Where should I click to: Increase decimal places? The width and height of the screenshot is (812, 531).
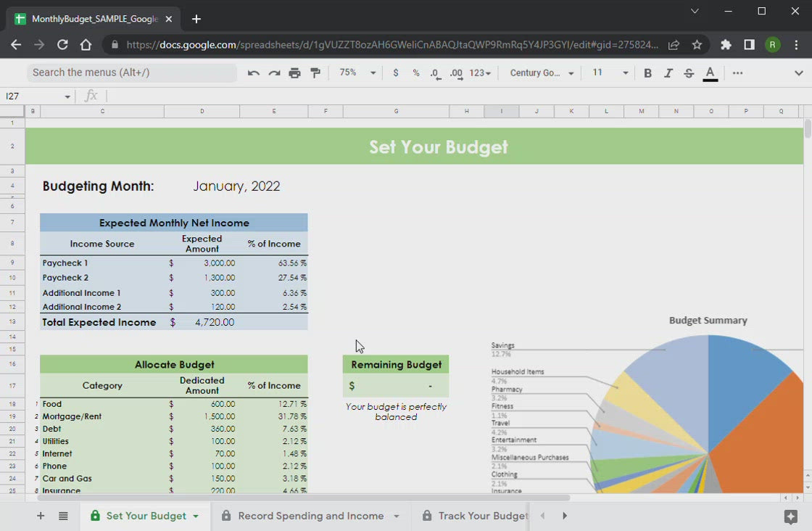456,73
